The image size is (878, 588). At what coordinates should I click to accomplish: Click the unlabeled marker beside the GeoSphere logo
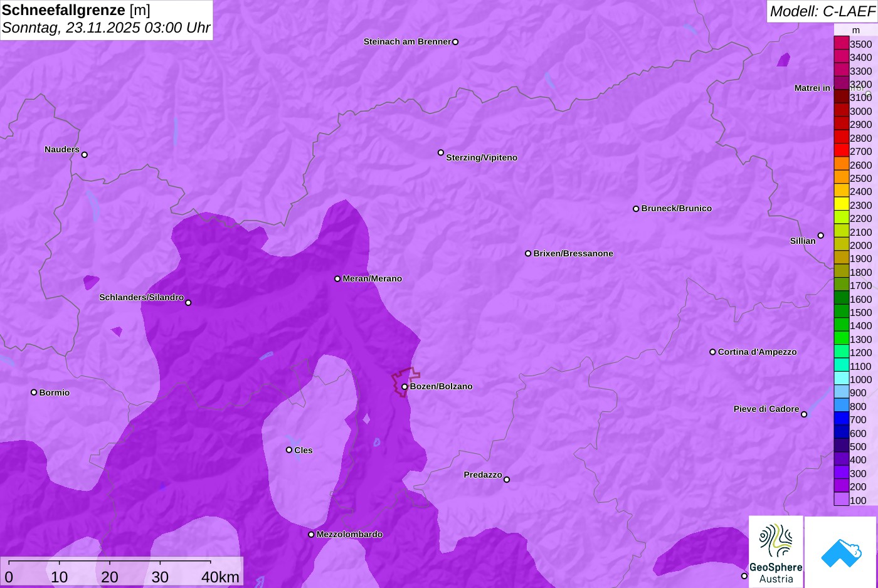click(x=744, y=576)
